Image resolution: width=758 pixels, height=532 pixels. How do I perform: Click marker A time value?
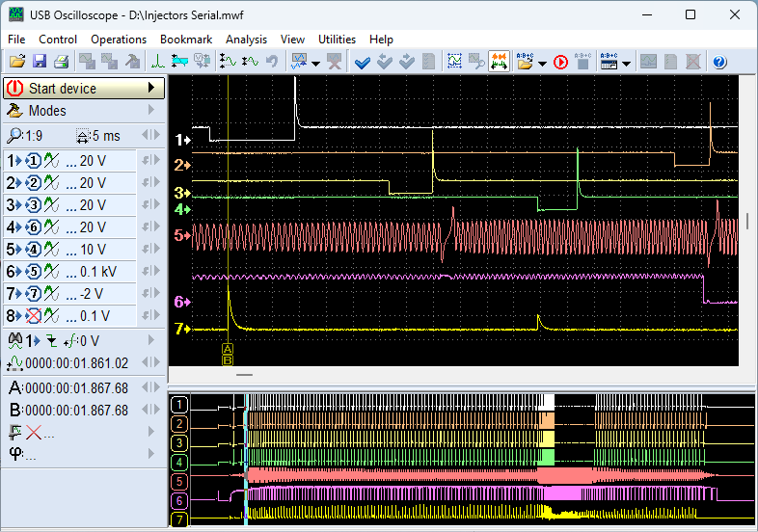pyautogui.click(x=76, y=388)
